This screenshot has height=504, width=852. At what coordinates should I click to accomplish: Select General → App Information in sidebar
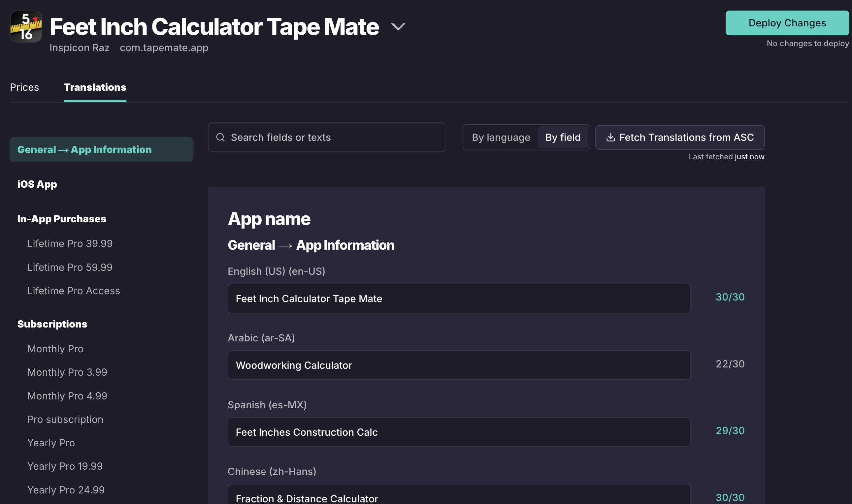pos(101,149)
